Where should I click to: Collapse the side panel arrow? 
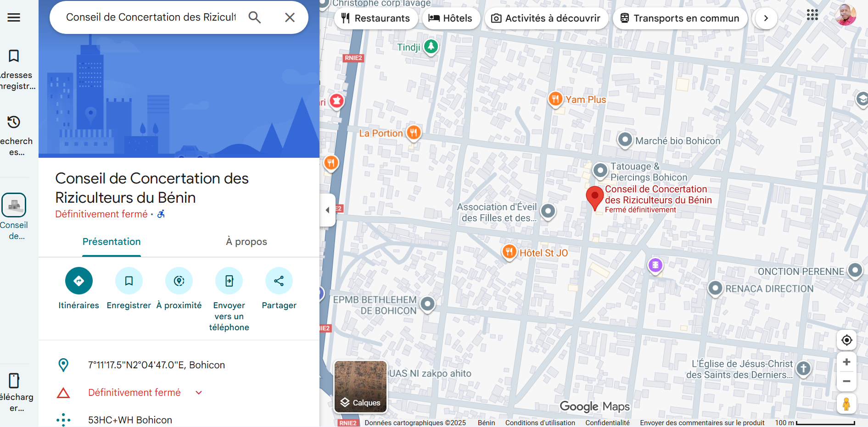pos(327,210)
